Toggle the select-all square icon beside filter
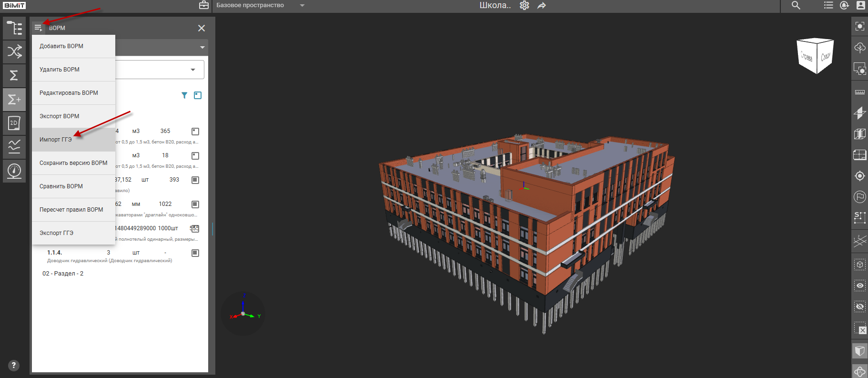 pos(198,95)
